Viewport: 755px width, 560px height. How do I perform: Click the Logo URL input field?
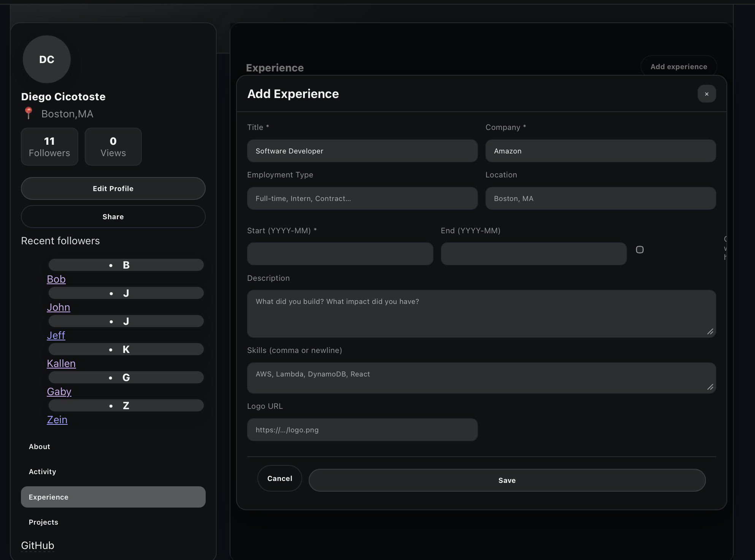[x=362, y=430]
